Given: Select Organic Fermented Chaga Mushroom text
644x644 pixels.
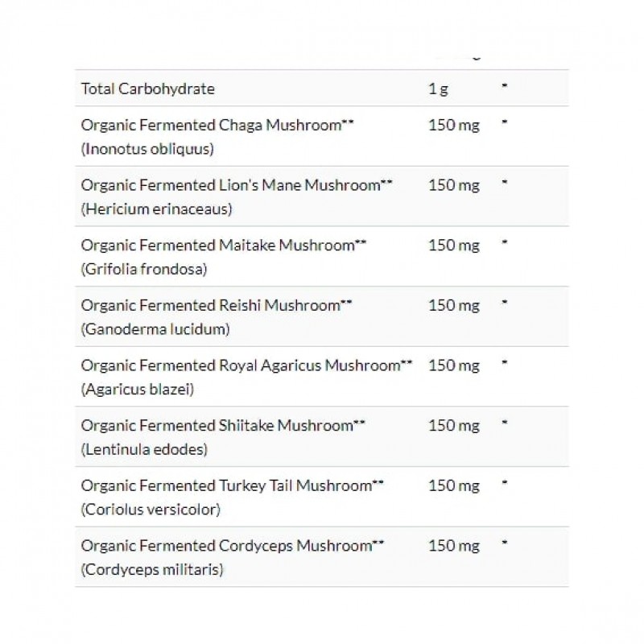Looking at the screenshot, I should 218,125.
